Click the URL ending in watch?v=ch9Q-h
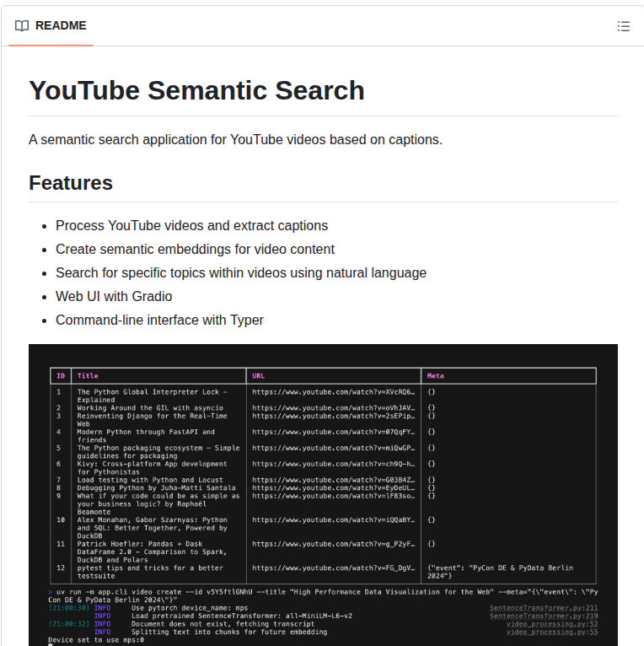 [334, 464]
